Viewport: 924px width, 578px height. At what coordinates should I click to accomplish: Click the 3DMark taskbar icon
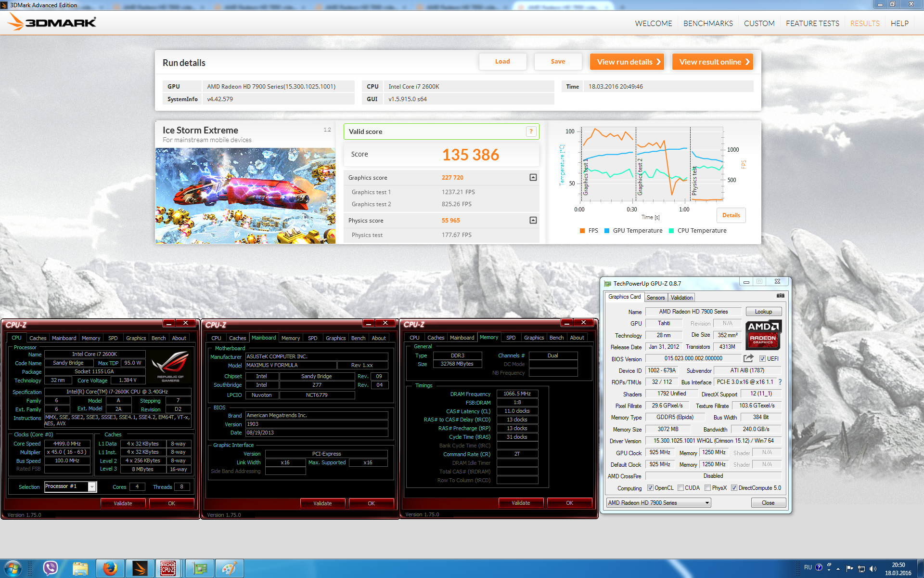[x=140, y=568]
